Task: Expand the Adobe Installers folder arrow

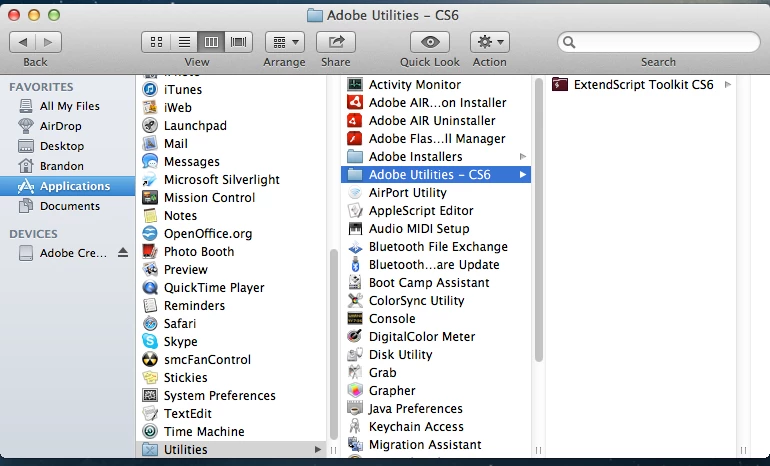Action: pos(523,157)
